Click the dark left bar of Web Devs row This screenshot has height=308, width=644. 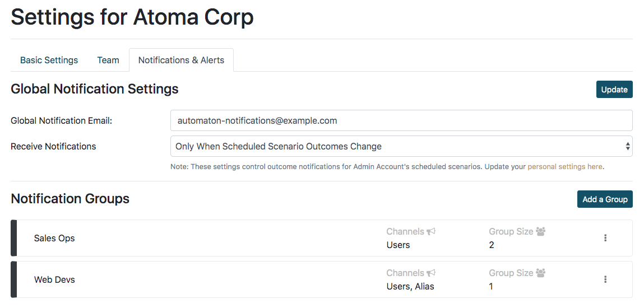14,279
